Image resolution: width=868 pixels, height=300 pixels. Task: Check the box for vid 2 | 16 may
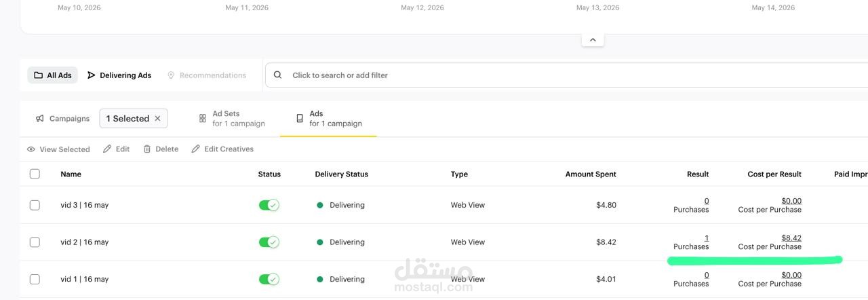point(35,242)
